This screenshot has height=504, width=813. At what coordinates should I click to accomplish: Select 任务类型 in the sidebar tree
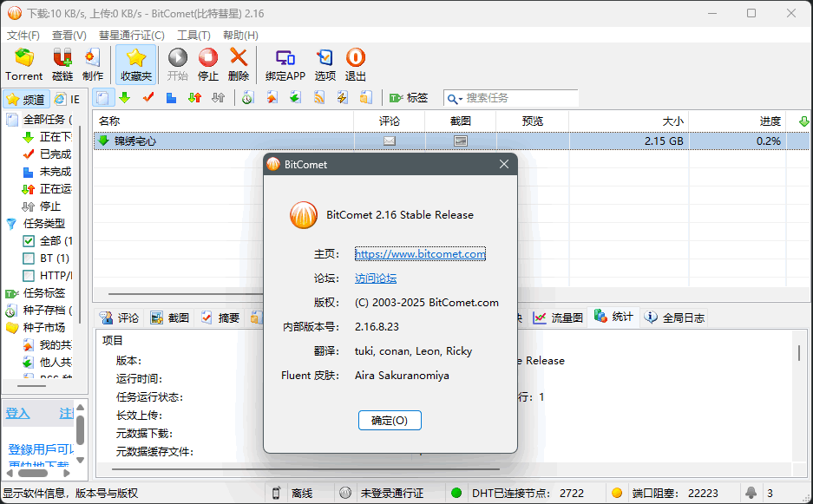click(x=43, y=224)
